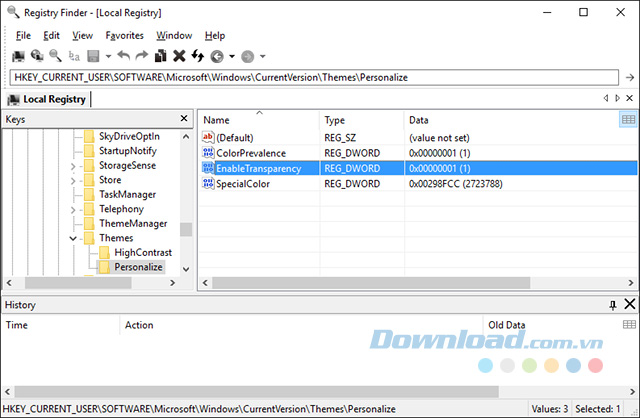
Task: Click the ColorPrevalence DWORD icon
Action: (208, 153)
